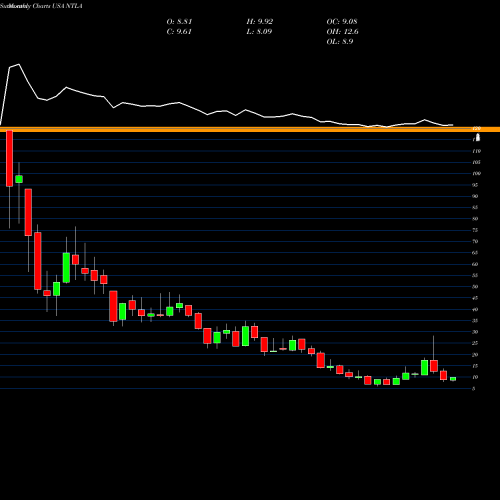Image resolution: width=500 pixels, height=500 pixels.
Task: Click the 100 price axis label
Action: [476, 174]
